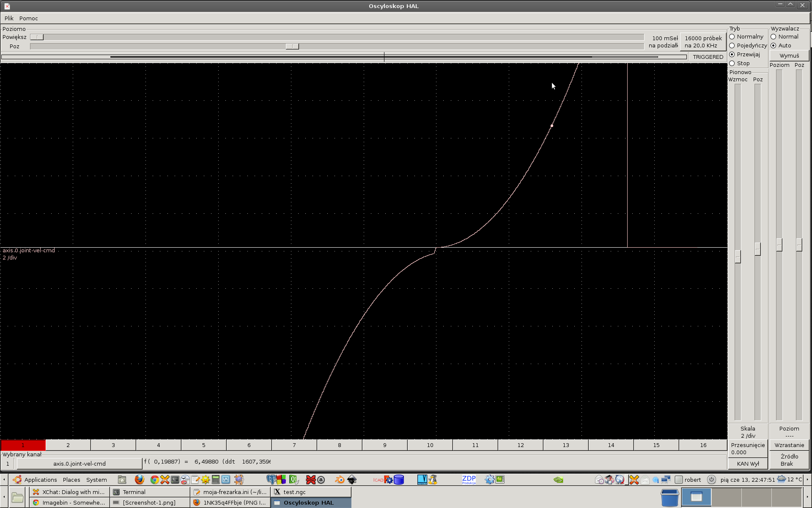Launch XChat from the panel launcher
This screenshot has height=508, width=812.
tap(165, 480)
